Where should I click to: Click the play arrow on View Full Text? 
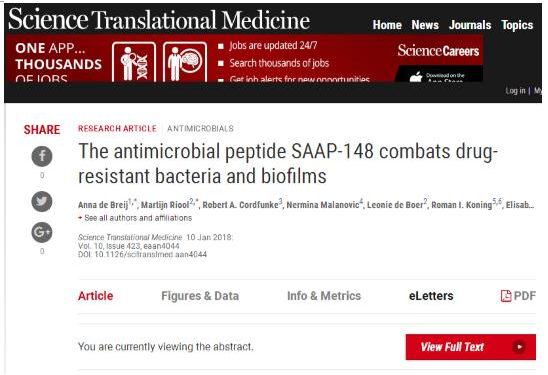pyautogui.click(x=519, y=347)
